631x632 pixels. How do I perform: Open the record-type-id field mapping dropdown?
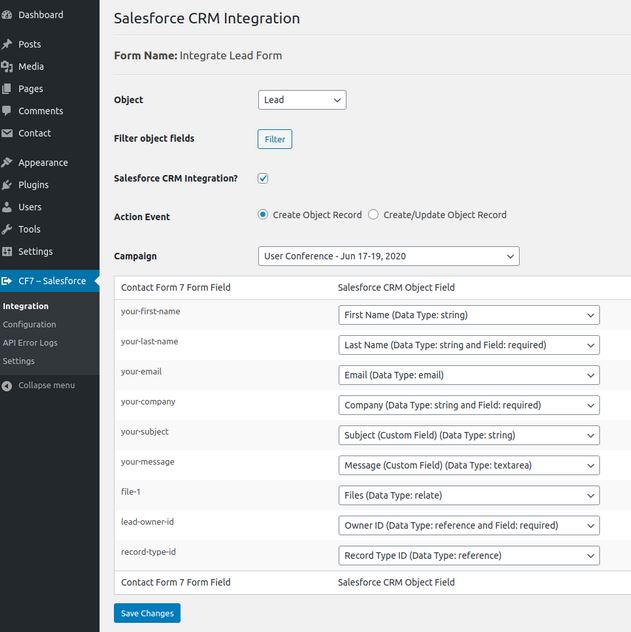click(x=469, y=555)
